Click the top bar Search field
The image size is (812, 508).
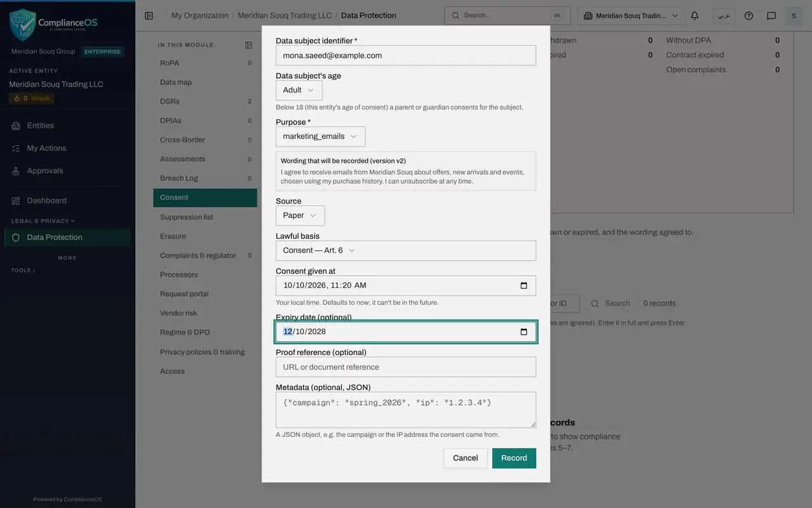click(x=507, y=16)
